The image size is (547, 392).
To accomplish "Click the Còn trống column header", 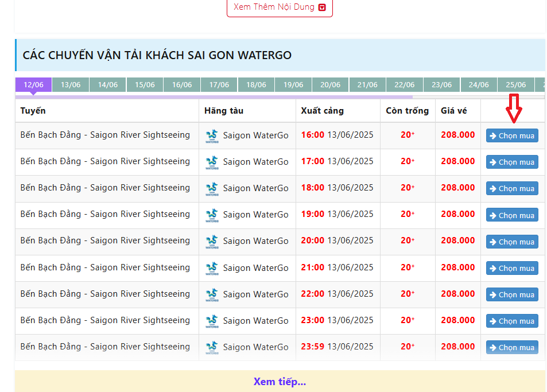I will tap(407, 111).
